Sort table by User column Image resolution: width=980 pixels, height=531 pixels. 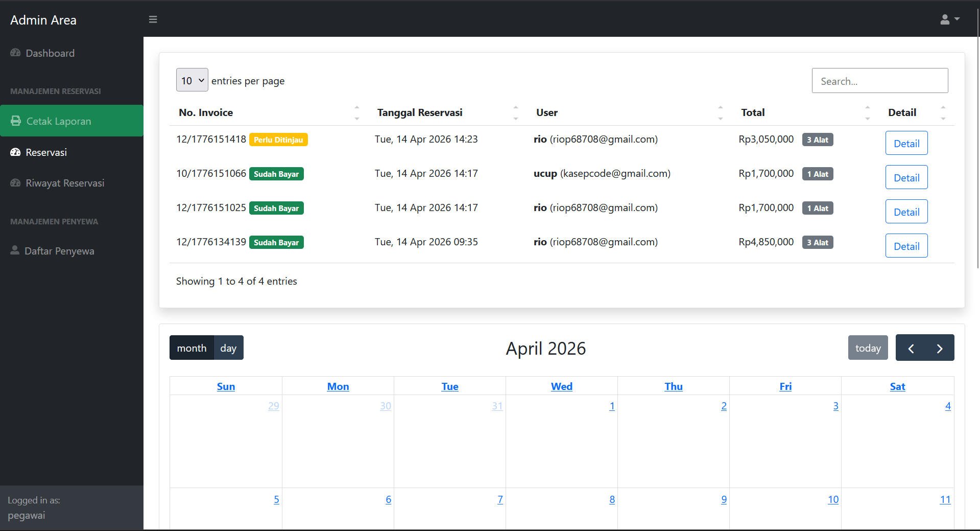pyautogui.click(x=630, y=112)
